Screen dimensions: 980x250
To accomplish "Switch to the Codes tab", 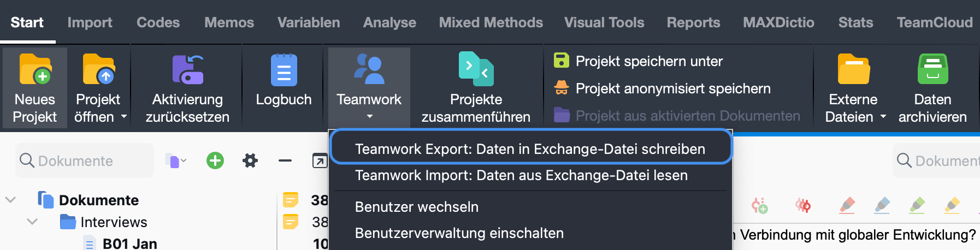I will tap(158, 22).
